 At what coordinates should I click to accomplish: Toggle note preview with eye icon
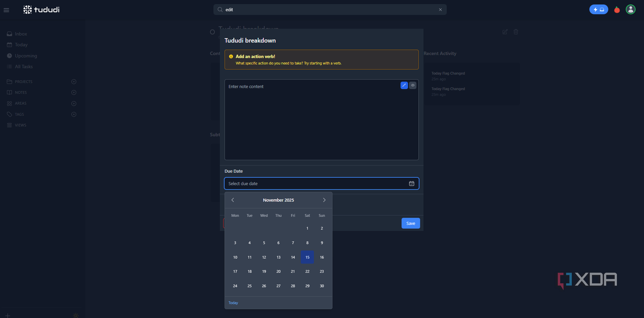coord(413,85)
